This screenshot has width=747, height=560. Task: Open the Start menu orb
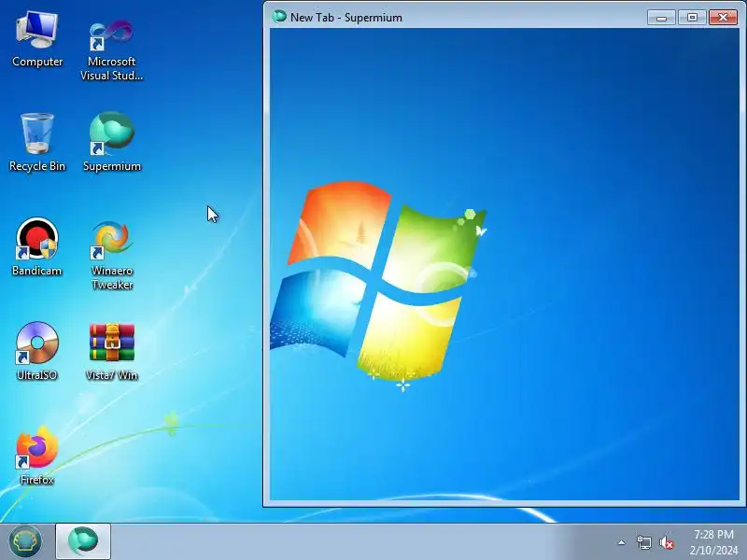click(25, 541)
